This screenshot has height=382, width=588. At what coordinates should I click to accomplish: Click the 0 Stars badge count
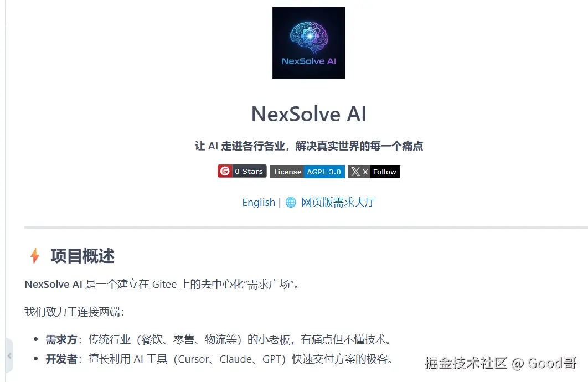pyautogui.click(x=249, y=171)
